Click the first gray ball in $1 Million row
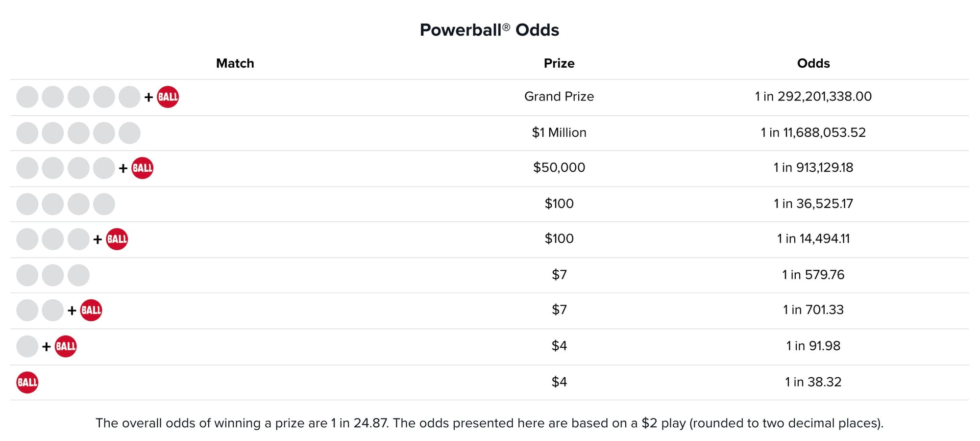The width and height of the screenshot is (980, 441). click(27, 133)
